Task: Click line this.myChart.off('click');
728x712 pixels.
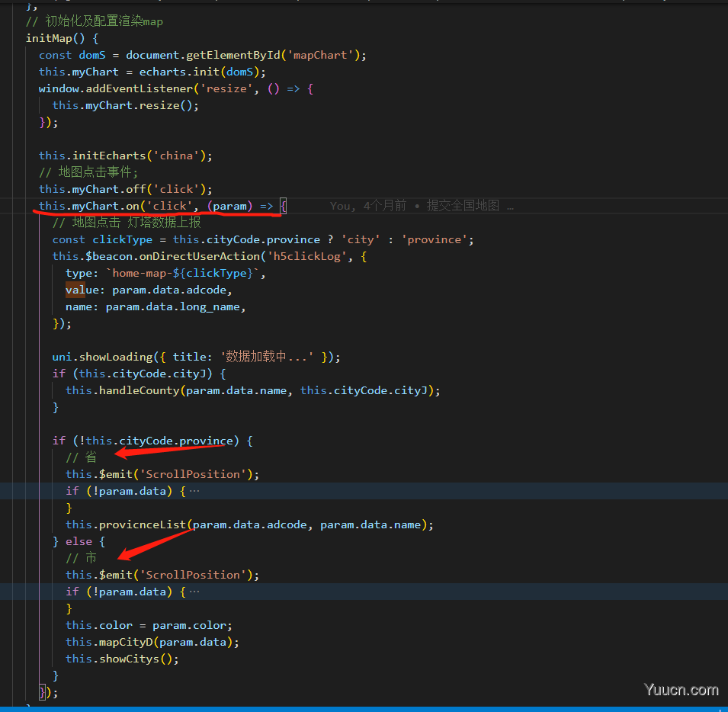Action: click(x=125, y=189)
